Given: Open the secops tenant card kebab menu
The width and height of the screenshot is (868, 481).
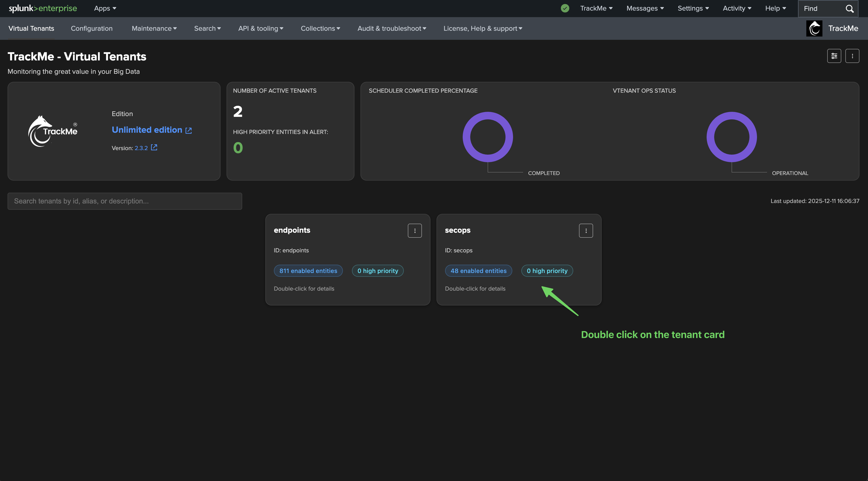Looking at the screenshot, I should [586, 231].
